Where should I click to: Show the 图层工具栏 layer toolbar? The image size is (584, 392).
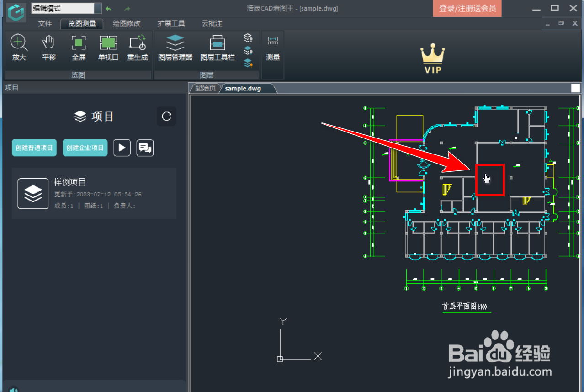(x=218, y=48)
